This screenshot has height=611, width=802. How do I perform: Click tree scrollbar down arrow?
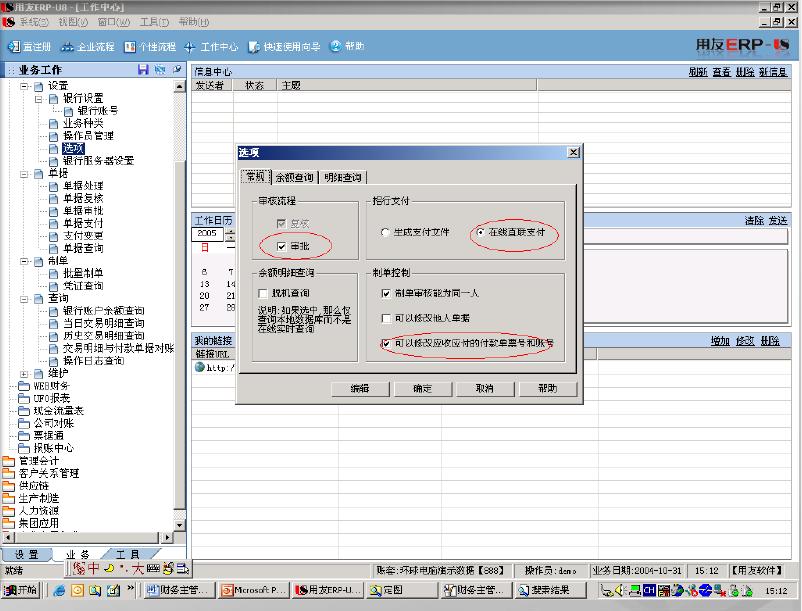180,525
